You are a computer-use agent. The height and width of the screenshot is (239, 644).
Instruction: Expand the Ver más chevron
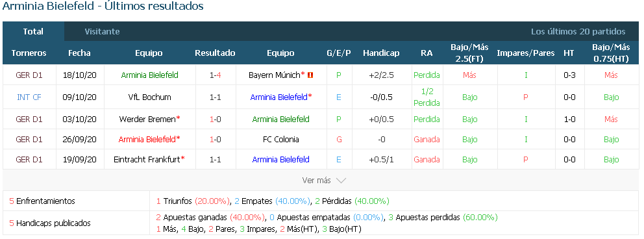click(x=341, y=181)
